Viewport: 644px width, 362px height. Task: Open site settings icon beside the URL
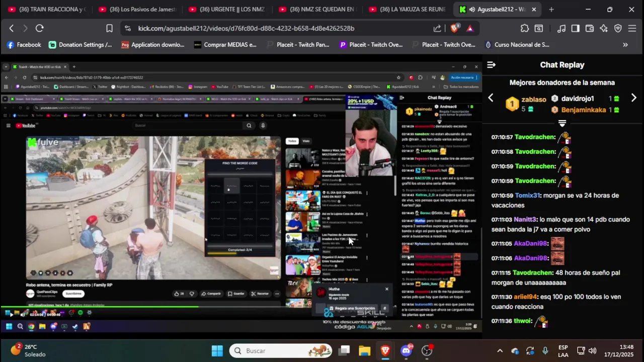click(x=128, y=29)
